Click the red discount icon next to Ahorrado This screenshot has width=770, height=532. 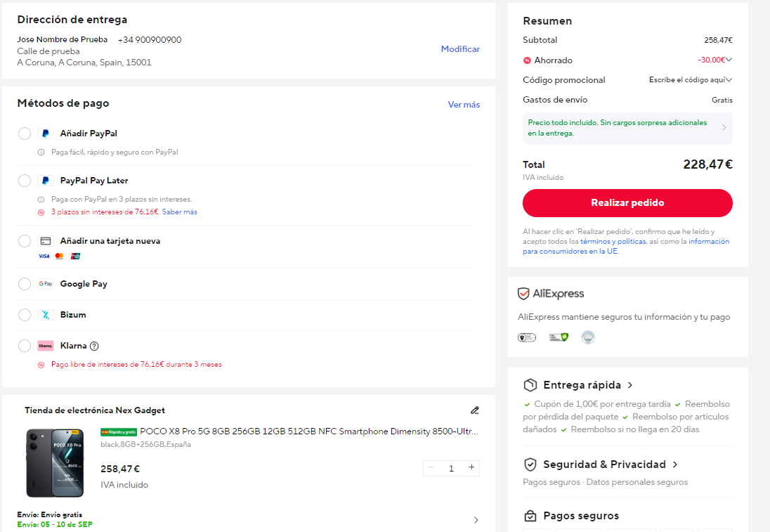(527, 60)
